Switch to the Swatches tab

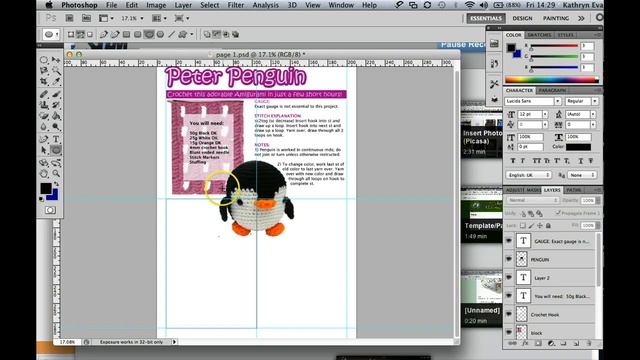click(x=539, y=35)
